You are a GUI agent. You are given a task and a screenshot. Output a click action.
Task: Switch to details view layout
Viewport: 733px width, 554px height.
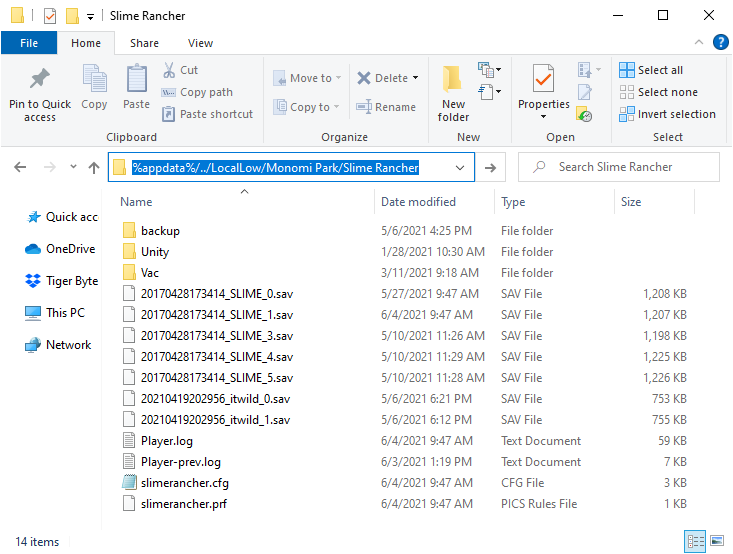click(x=696, y=542)
